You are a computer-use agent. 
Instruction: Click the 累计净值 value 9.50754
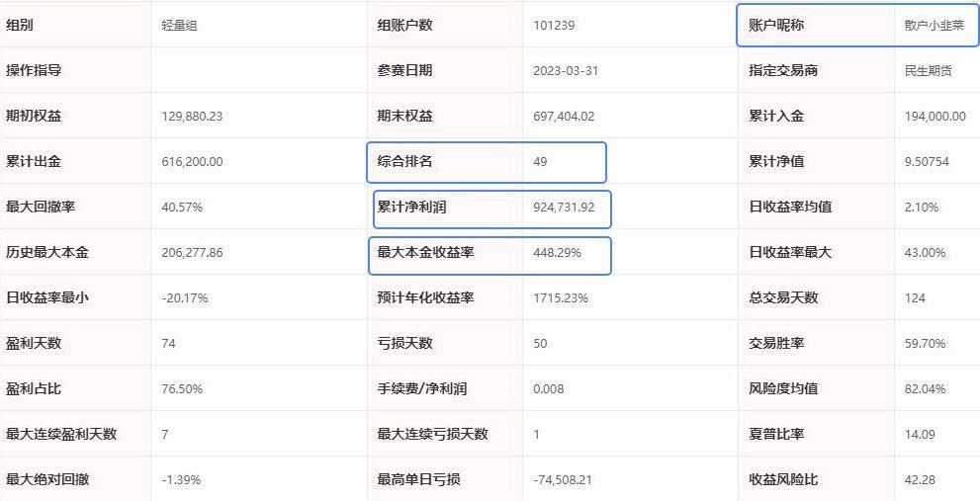[927, 162]
